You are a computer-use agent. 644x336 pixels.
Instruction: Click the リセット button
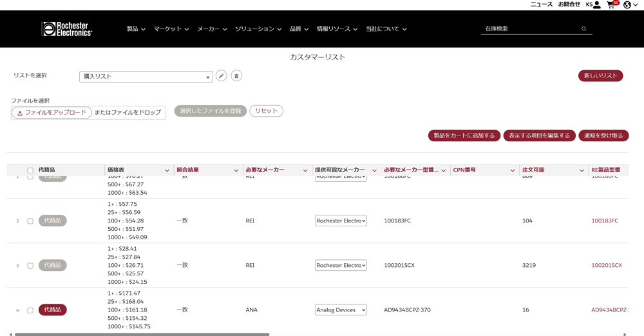(266, 111)
